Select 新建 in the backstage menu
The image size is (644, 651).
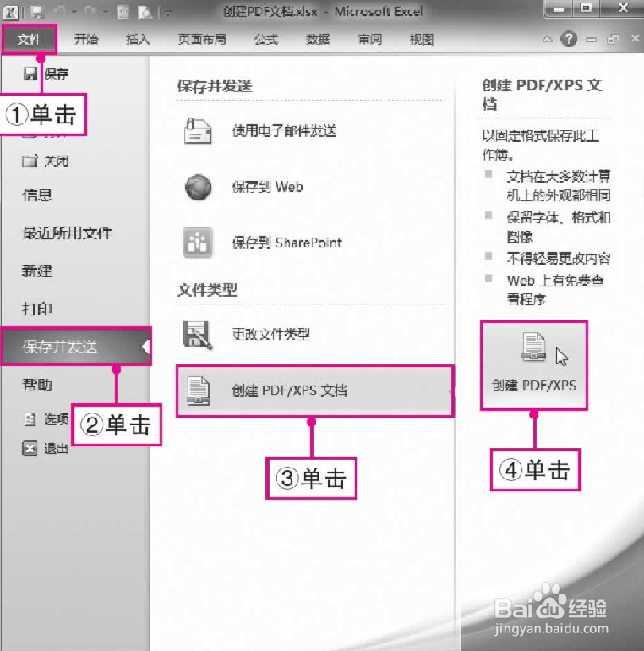tap(37, 271)
